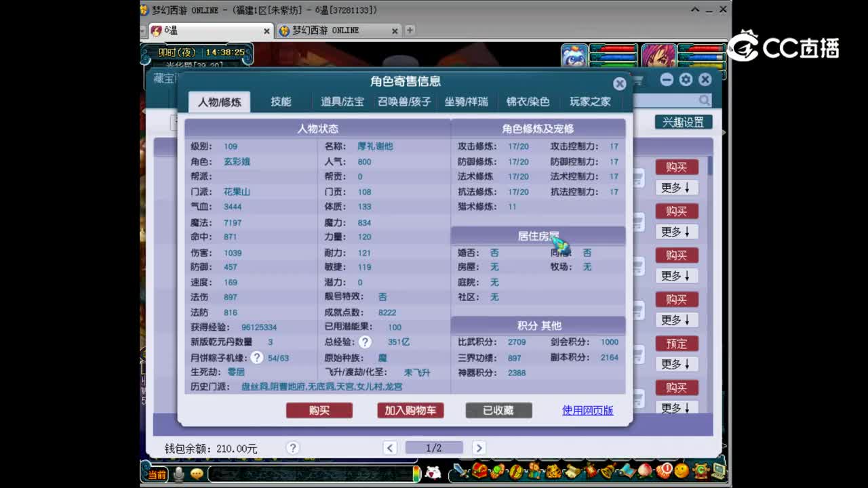Open the red treasure chest icon
The width and height of the screenshot is (868, 488).
tap(480, 470)
